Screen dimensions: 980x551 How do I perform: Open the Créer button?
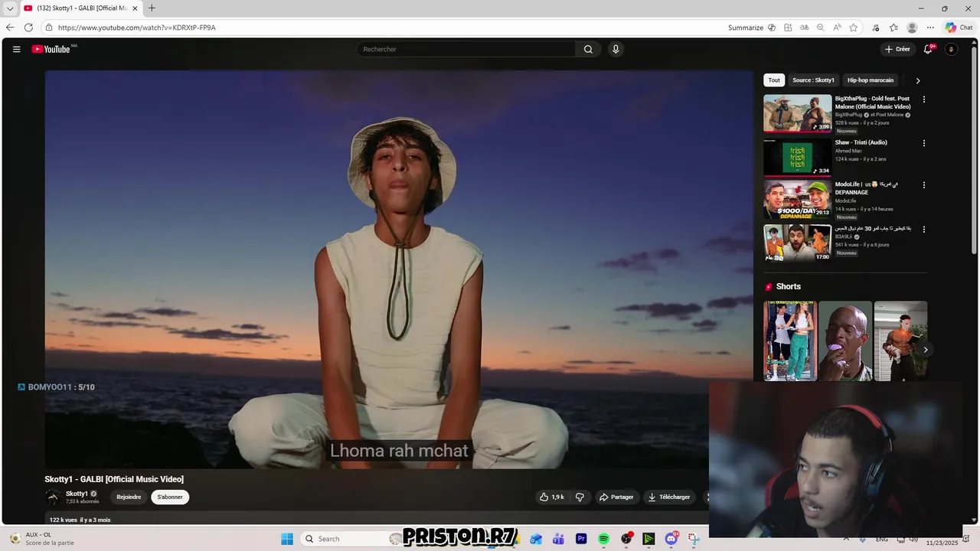tap(897, 49)
